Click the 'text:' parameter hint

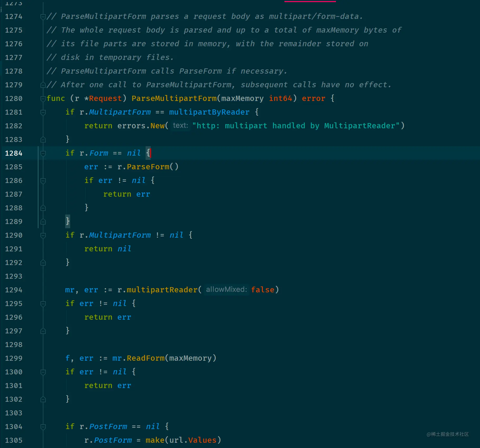click(181, 125)
